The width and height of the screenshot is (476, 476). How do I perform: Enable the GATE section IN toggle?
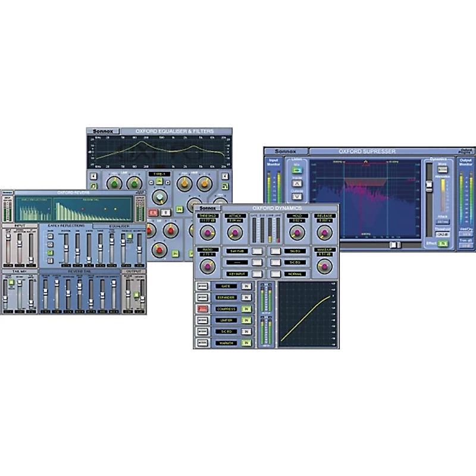point(246,286)
